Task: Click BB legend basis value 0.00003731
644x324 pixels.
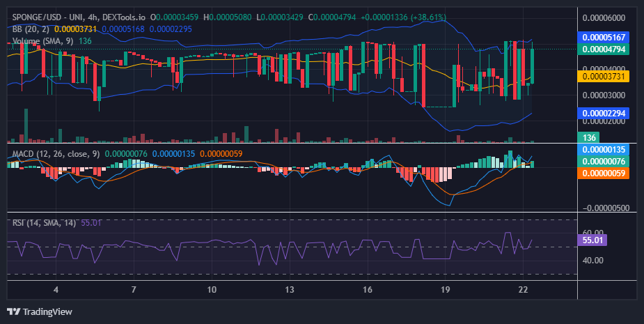Action: [76, 29]
